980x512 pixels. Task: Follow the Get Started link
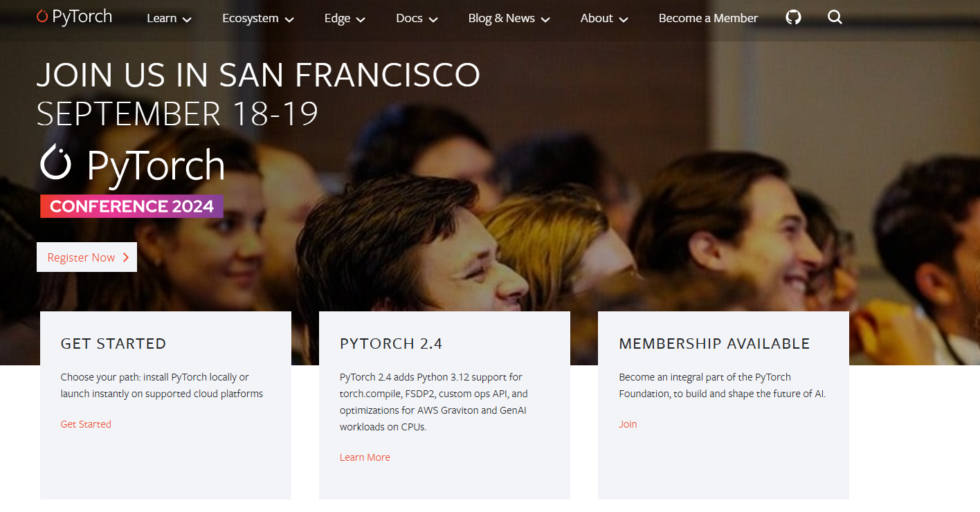[86, 424]
